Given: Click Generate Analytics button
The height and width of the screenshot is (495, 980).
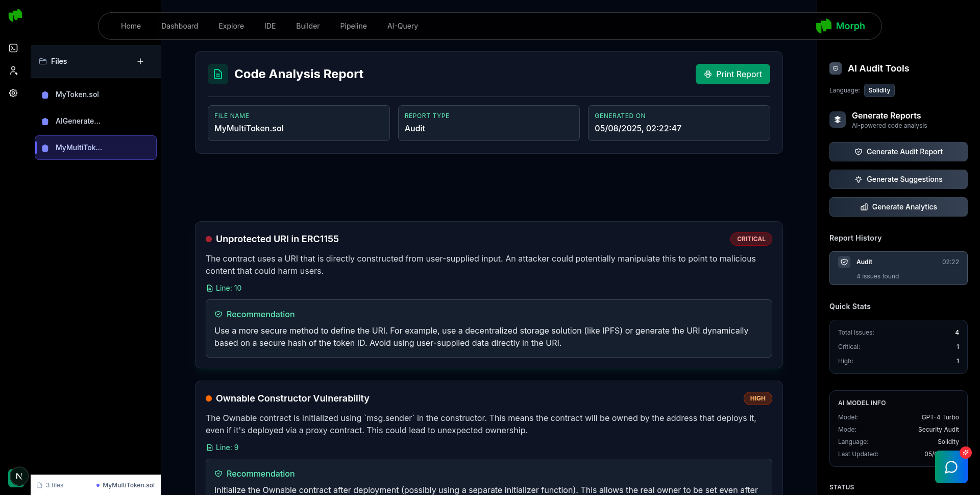Looking at the screenshot, I should coord(898,207).
